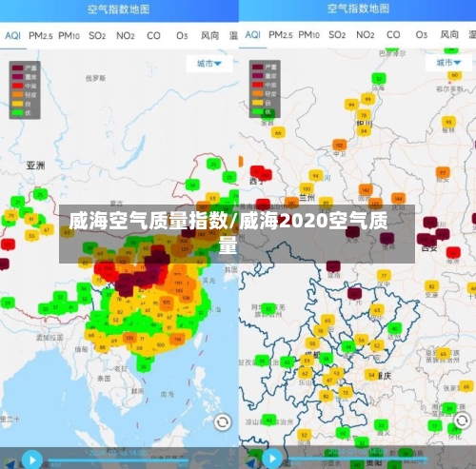Show 风向 wind direction in the right map

(x=449, y=34)
